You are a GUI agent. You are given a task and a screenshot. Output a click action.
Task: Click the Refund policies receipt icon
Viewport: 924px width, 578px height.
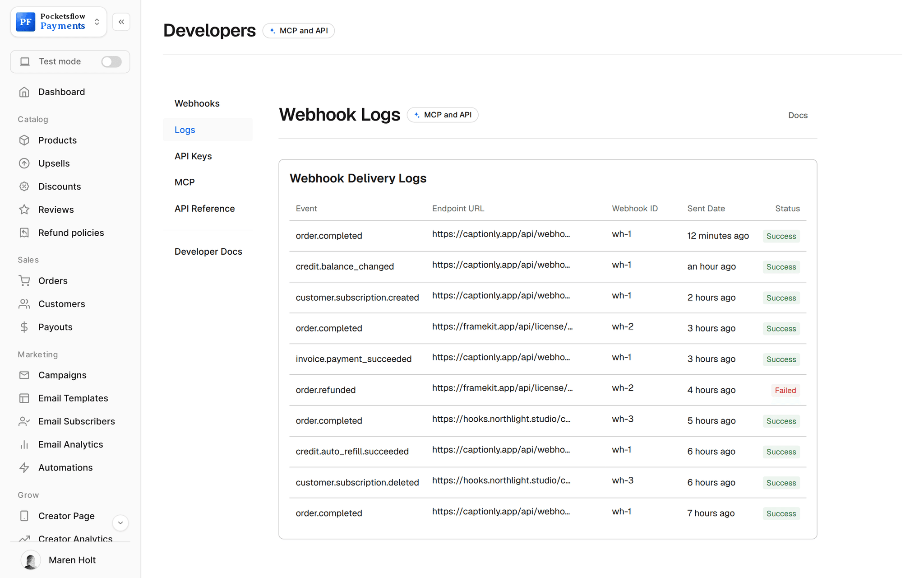tap(24, 233)
